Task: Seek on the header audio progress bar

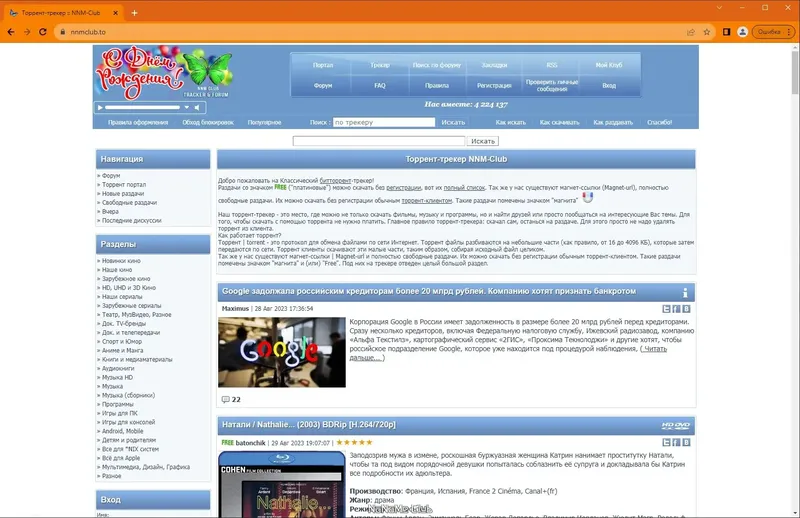Action: click(142, 108)
